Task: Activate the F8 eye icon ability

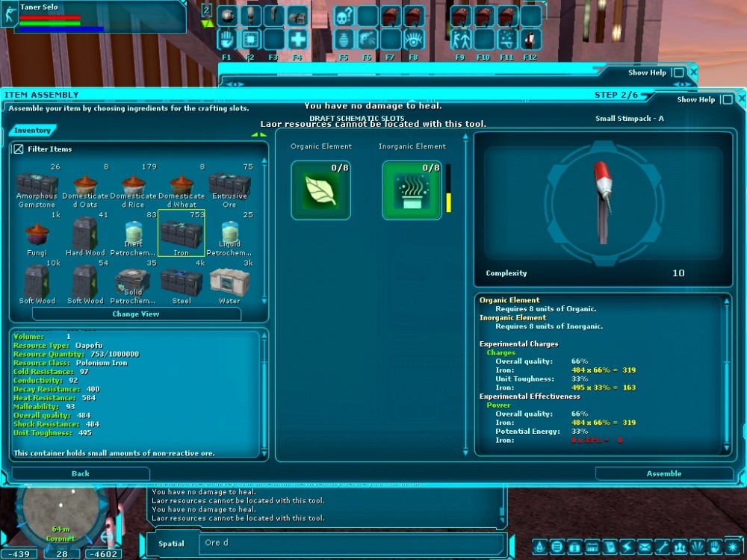Action: click(x=414, y=39)
